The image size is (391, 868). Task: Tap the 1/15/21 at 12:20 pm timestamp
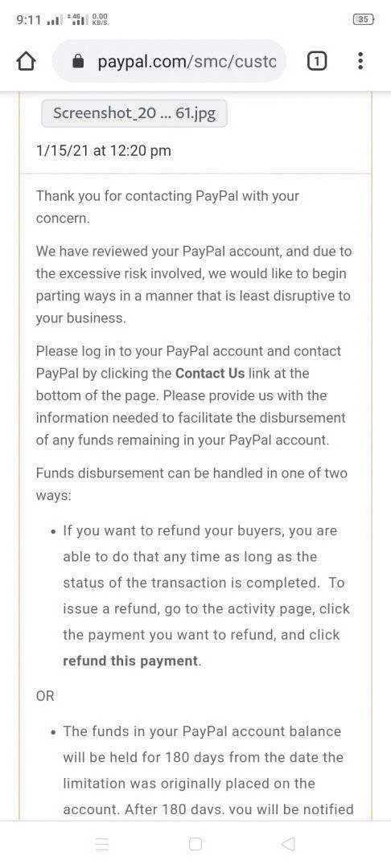[104, 150]
